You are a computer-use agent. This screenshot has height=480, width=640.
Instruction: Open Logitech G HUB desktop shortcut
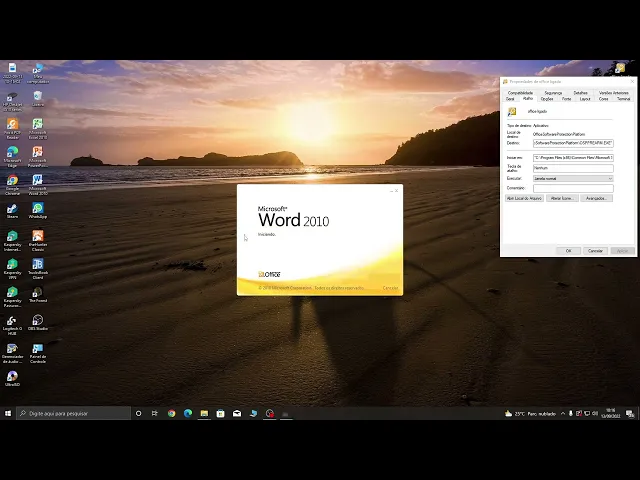pyautogui.click(x=12, y=325)
